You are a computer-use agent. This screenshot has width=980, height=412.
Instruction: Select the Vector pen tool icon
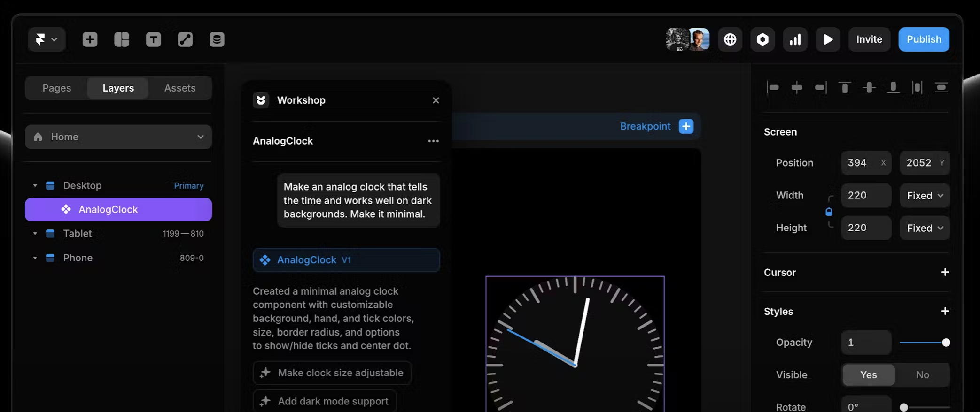[x=185, y=39]
